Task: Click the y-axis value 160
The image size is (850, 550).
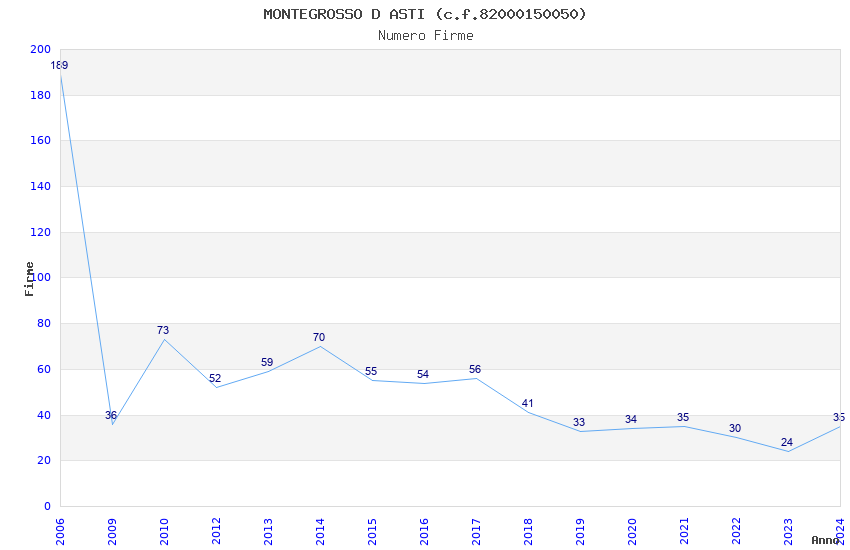Action: [40, 140]
